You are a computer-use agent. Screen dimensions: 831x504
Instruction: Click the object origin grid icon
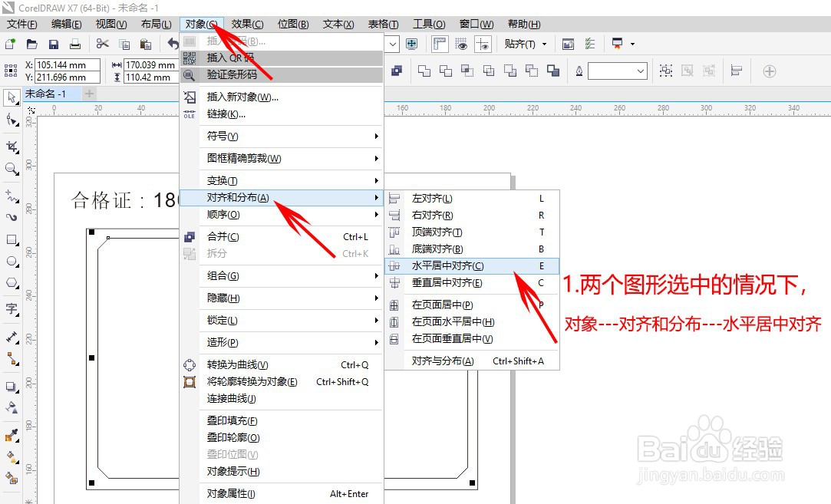click(x=11, y=71)
